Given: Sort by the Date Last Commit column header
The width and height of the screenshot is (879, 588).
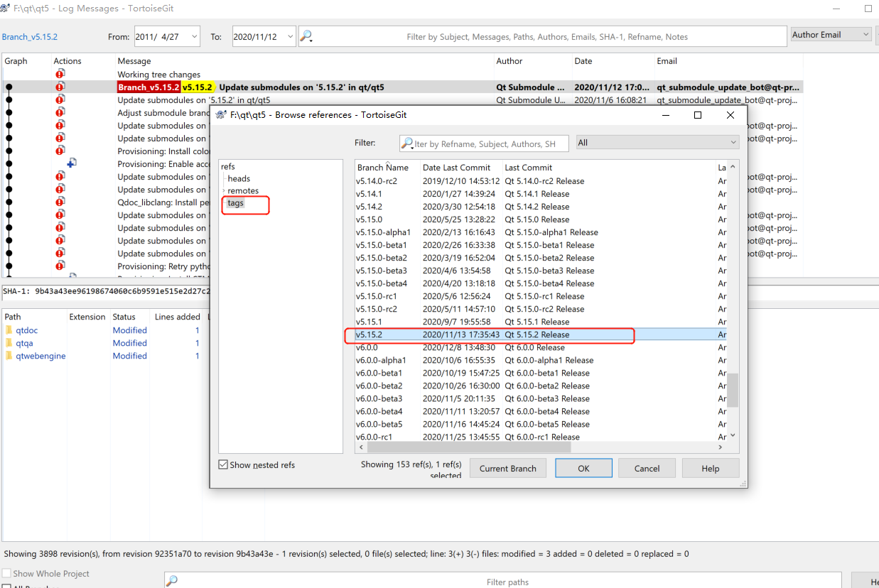Looking at the screenshot, I should pyautogui.click(x=460, y=168).
